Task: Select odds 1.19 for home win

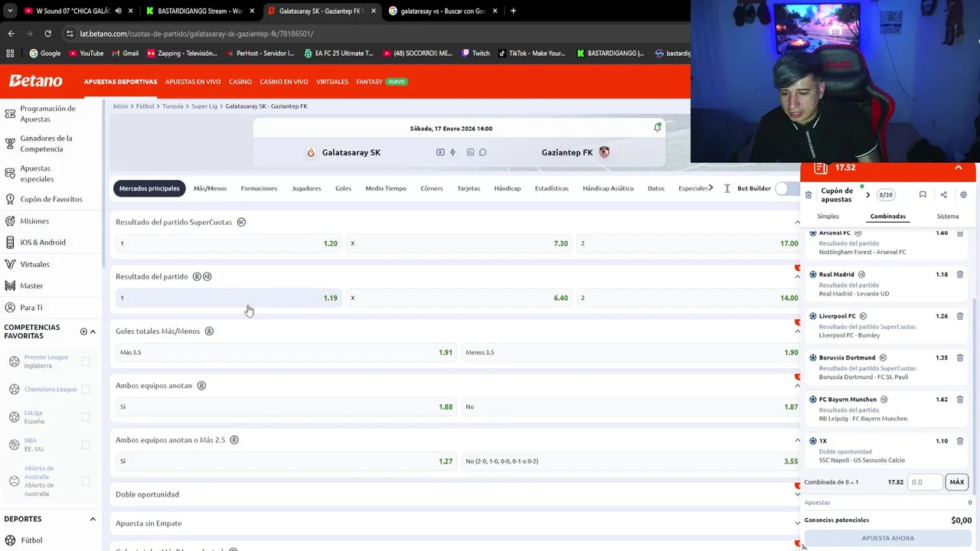Action: coord(229,298)
